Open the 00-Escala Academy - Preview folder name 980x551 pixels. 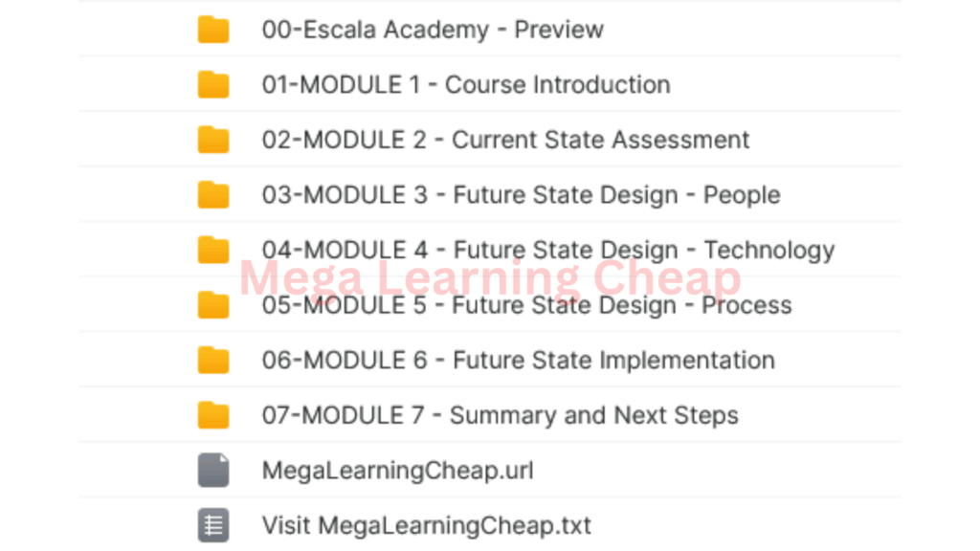click(433, 30)
